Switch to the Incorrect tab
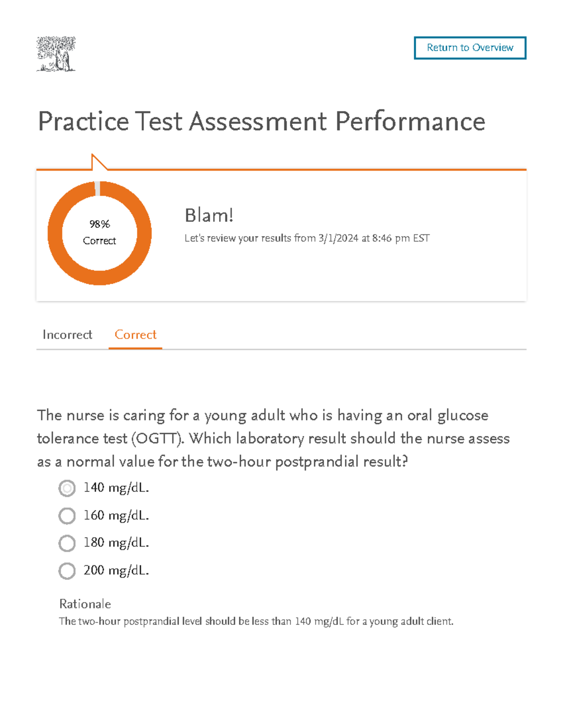The width and height of the screenshot is (563, 728). pos(67,335)
